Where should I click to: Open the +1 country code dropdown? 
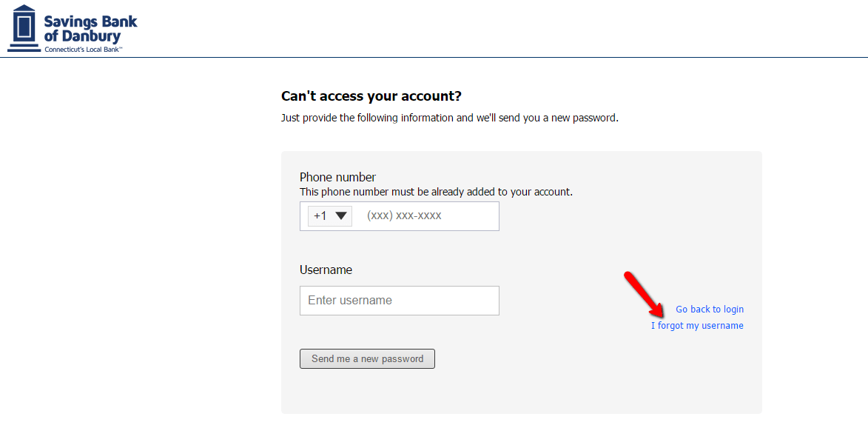coord(329,215)
